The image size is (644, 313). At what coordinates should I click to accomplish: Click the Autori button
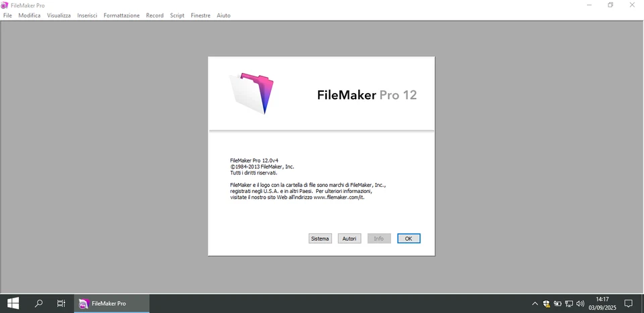coord(350,239)
